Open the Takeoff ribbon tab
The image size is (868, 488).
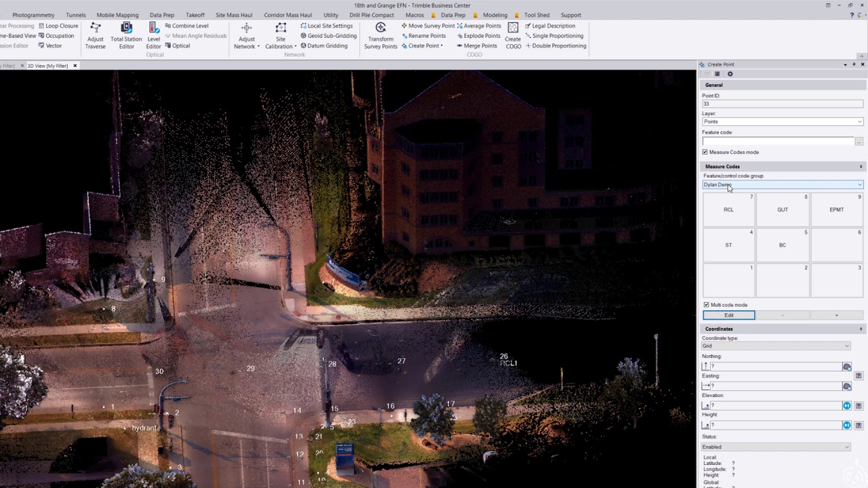(195, 15)
